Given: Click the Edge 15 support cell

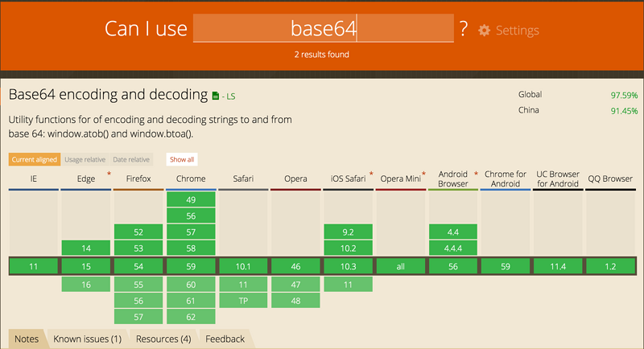Looking at the screenshot, I should pos(86,266).
